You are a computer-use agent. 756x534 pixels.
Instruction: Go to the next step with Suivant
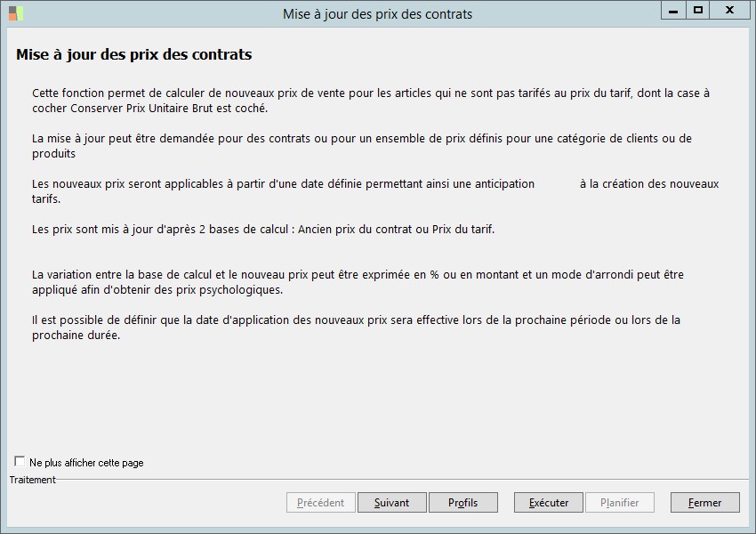[x=391, y=503]
